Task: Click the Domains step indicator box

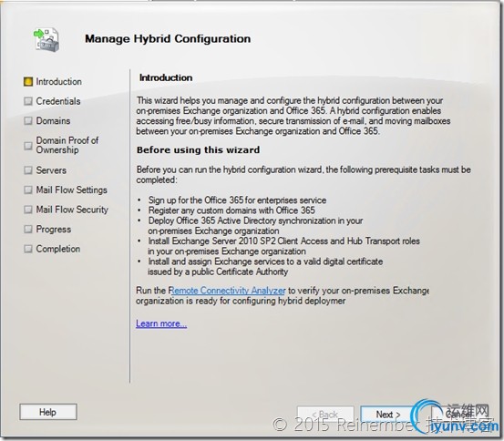Action: pyautogui.click(x=28, y=121)
